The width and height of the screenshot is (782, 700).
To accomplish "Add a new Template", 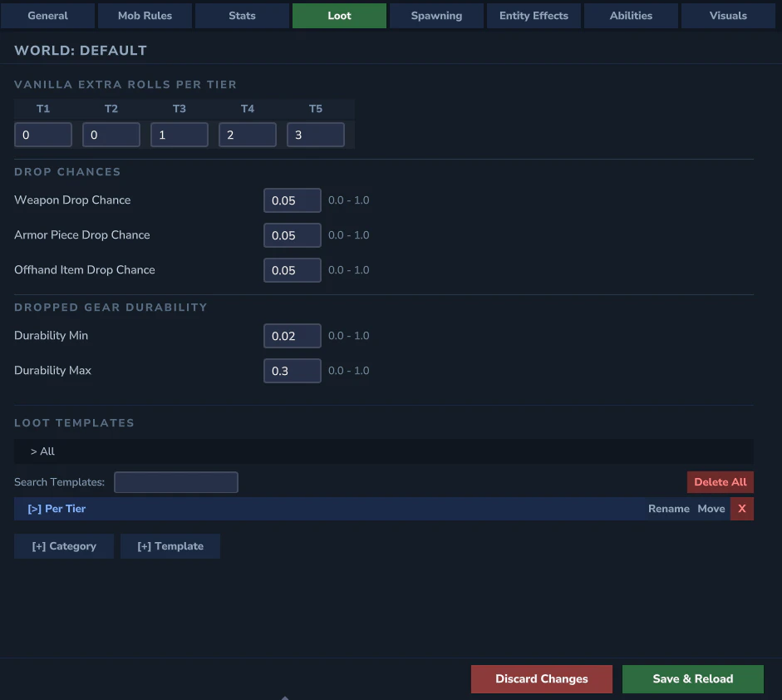I will pyautogui.click(x=170, y=546).
